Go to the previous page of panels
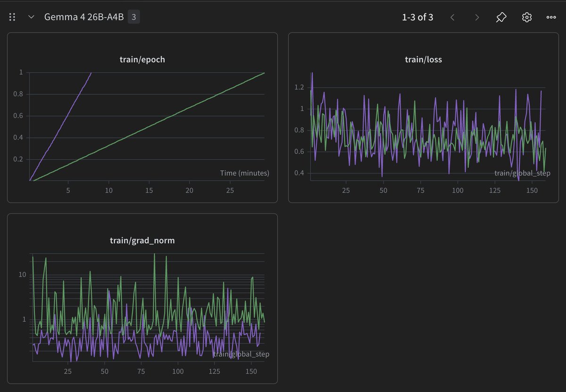566x392 pixels. point(452,17)
